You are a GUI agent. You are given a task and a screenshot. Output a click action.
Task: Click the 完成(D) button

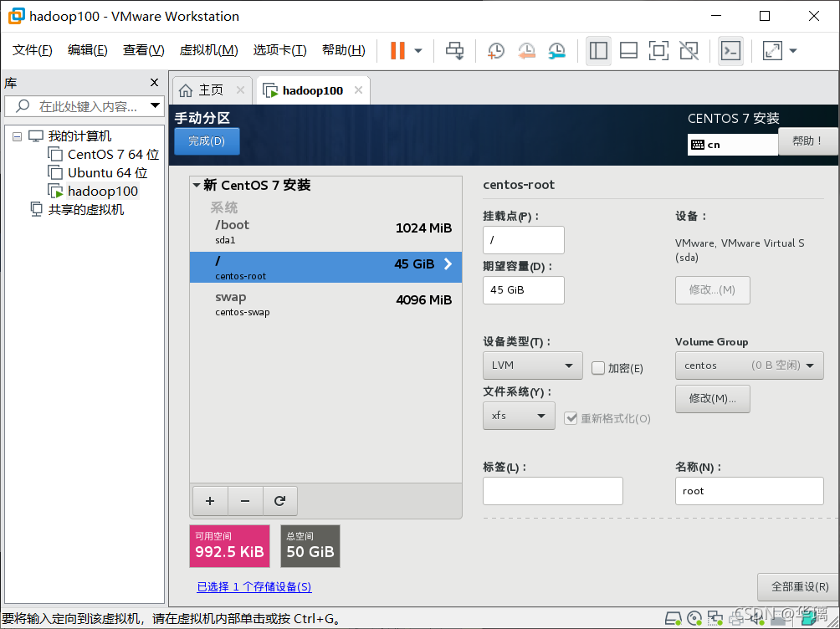point(206,141)
